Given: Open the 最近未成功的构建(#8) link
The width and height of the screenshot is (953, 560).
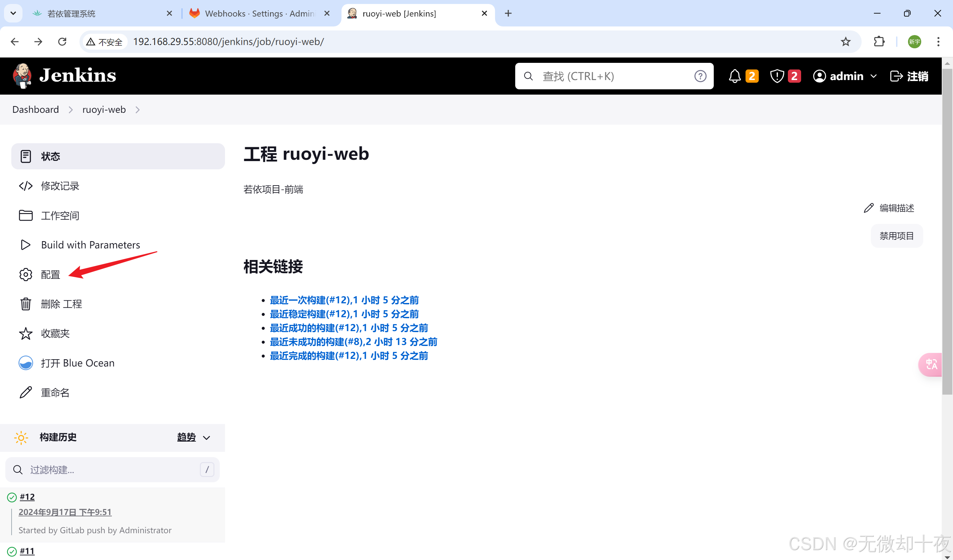Looking at the screenshot, I should pyautogui.click(x=353, y=342).
